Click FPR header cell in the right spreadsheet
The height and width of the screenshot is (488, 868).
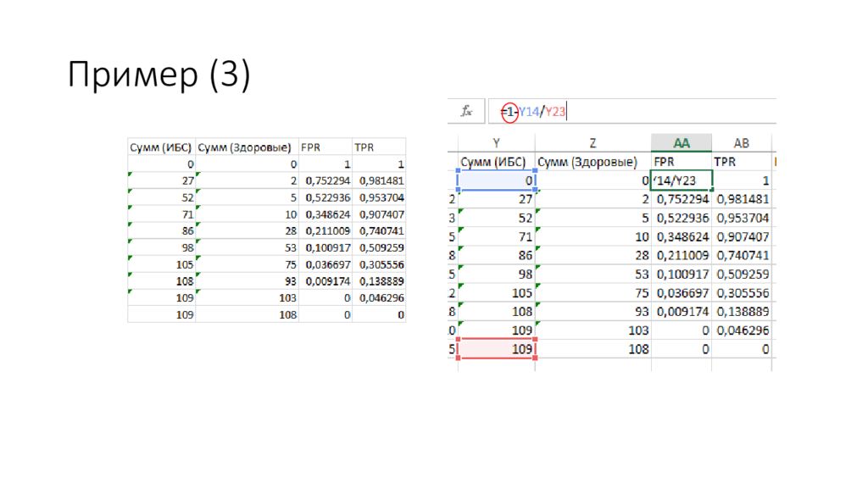tap(681, 161)
